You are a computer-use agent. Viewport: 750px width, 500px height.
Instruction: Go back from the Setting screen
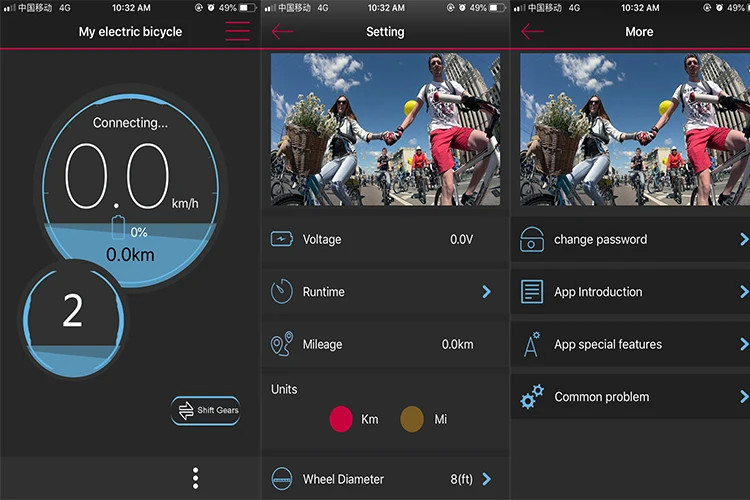click(x=282, y=32)
